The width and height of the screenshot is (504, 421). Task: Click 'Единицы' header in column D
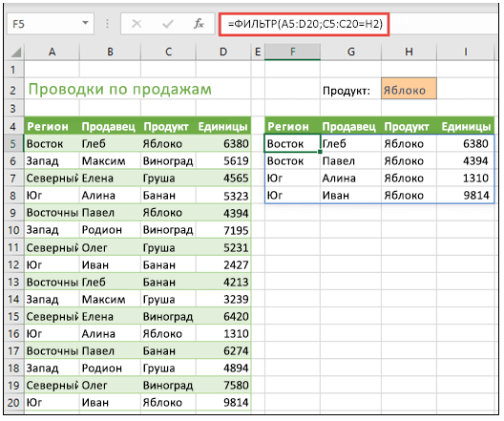[223, 127]
